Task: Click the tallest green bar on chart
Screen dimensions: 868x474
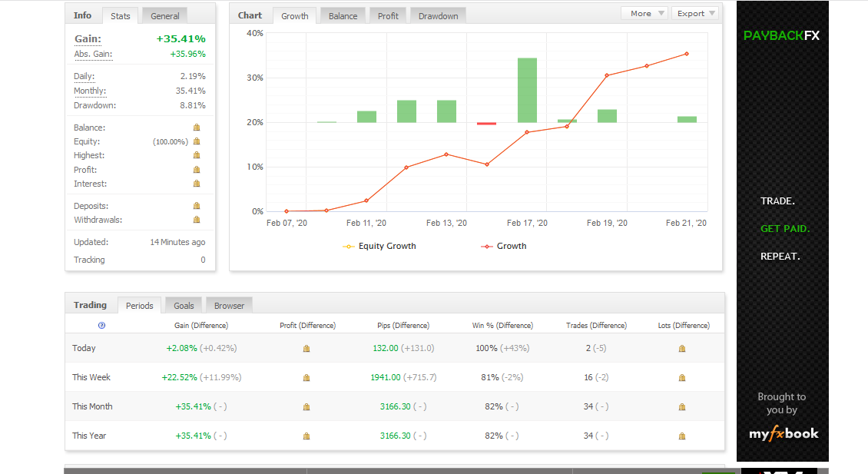Action: [527, 90]
